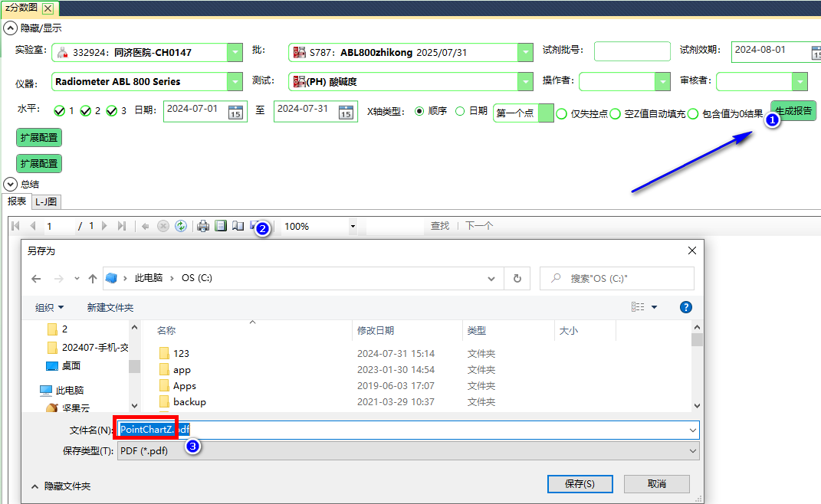The image size is (821, 504).
Task: Open the zoom 100% dropdown
Action: pyautogui.click(x=353, y=227)
